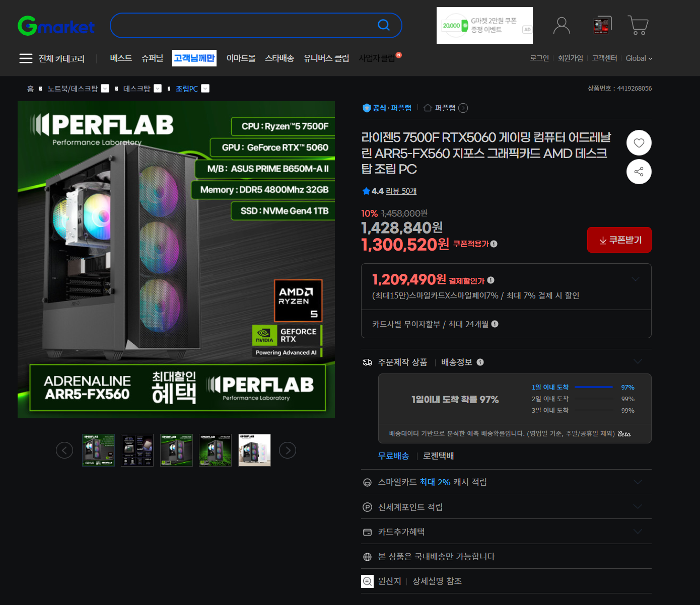Image resolution: width=700 pixels, height=605 pixels.
Task: Open the 슈퍼딜 menu tab
Action: (152, 58)
